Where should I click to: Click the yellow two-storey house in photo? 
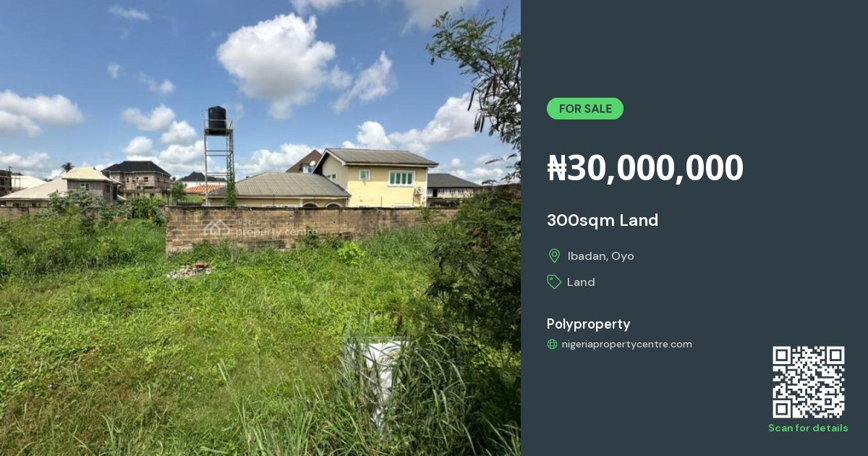tap(376, 177)
